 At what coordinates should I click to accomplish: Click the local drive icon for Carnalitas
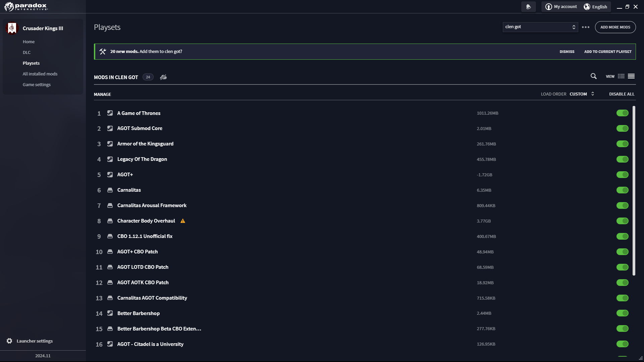[110, 190]
